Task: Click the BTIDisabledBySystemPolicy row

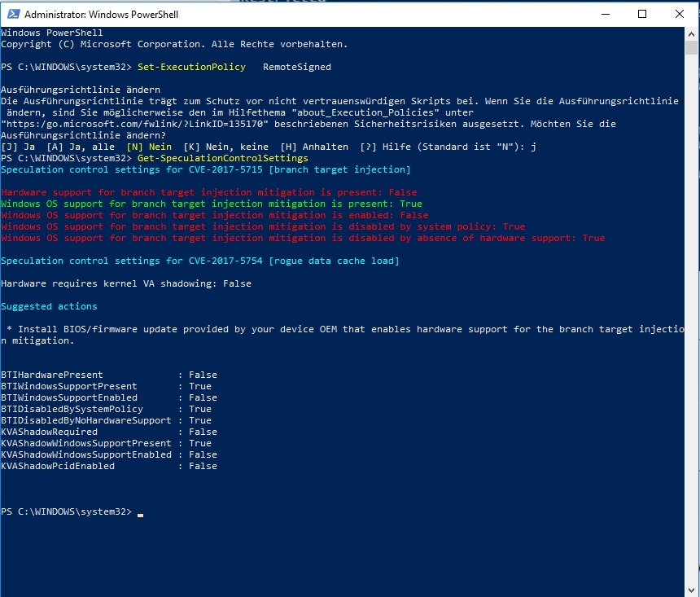Action: click(x=107, y=409)
